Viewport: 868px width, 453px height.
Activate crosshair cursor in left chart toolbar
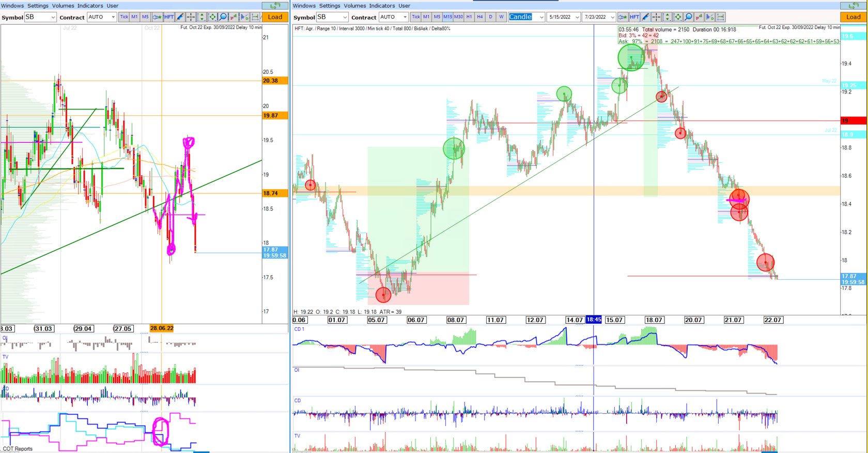191,17
